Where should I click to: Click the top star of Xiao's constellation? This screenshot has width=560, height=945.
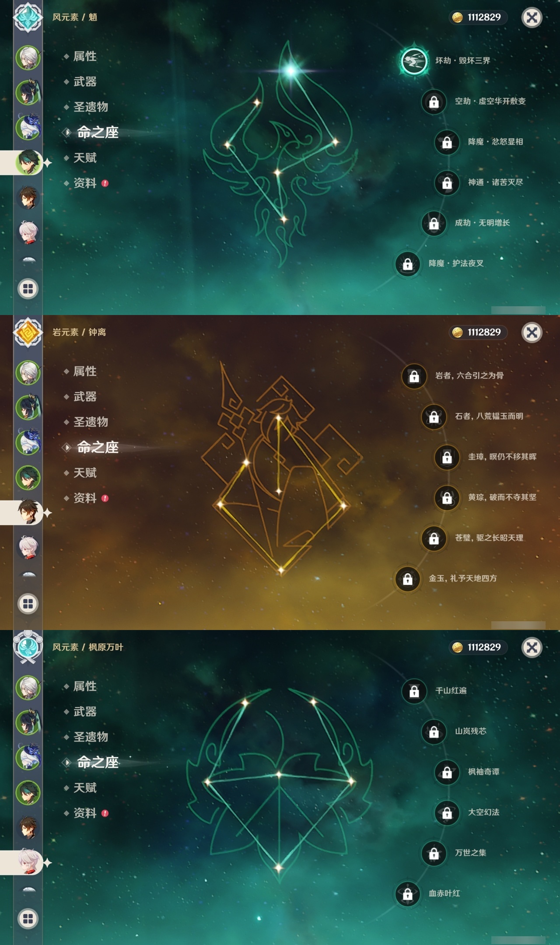pos(290,70)
